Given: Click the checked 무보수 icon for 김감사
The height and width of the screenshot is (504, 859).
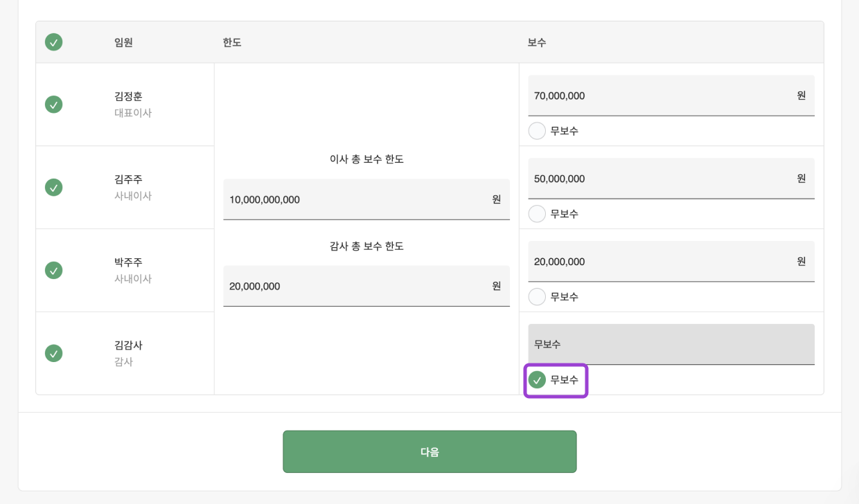Looking at the screenshot, I should point(537,380).
